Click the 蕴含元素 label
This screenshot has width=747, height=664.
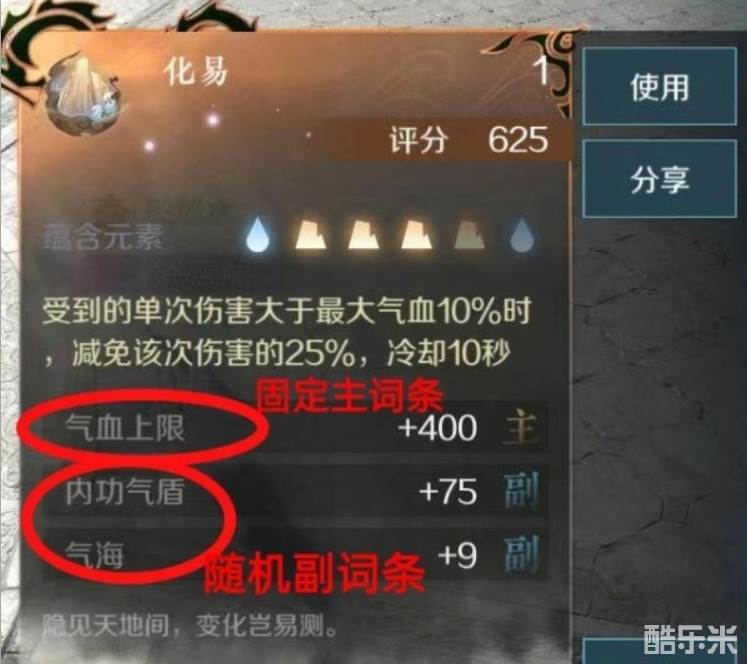(x=103, y=237)
